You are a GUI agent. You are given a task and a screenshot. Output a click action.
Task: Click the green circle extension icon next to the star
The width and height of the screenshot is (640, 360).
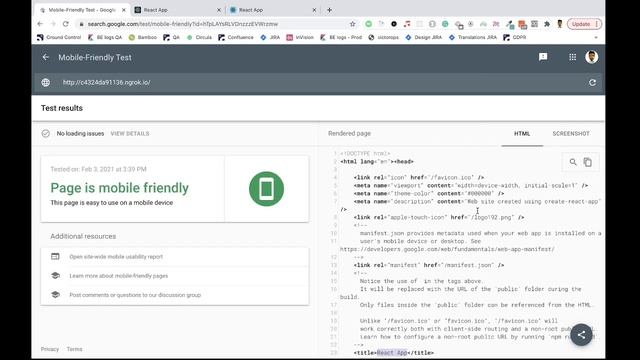tap(369, 24)
